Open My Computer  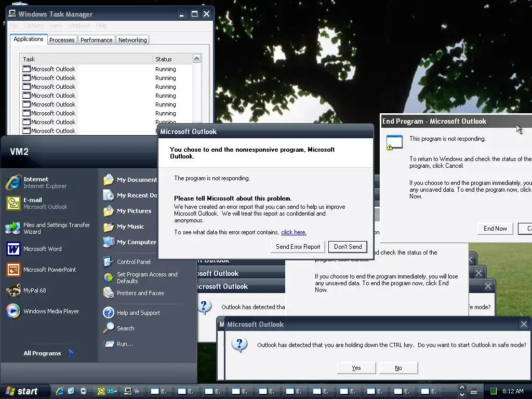pyautogui.click(x=129, y=242)
